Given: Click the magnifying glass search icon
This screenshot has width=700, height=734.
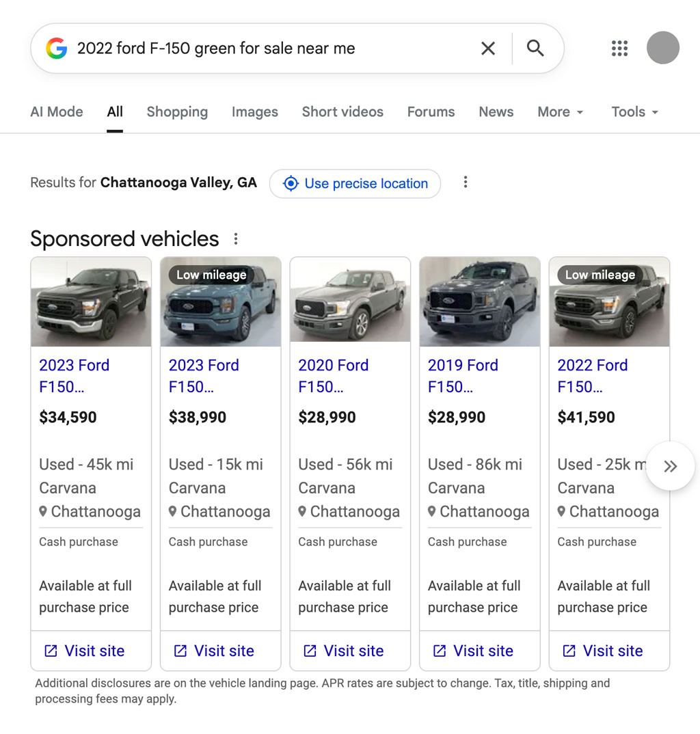Looking at the screenshot, I should pos(535,48).
